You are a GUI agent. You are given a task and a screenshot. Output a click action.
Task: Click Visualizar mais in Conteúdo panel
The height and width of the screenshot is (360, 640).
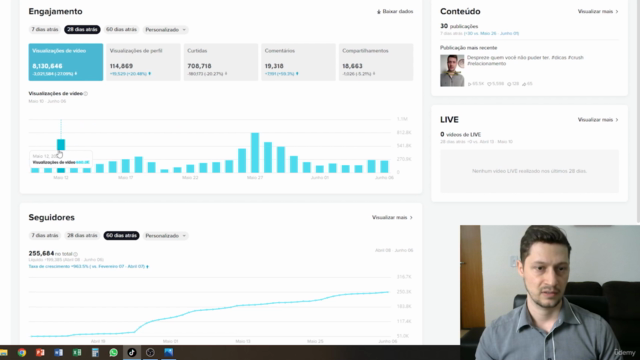pyautogui.click(x=598, y=11)
